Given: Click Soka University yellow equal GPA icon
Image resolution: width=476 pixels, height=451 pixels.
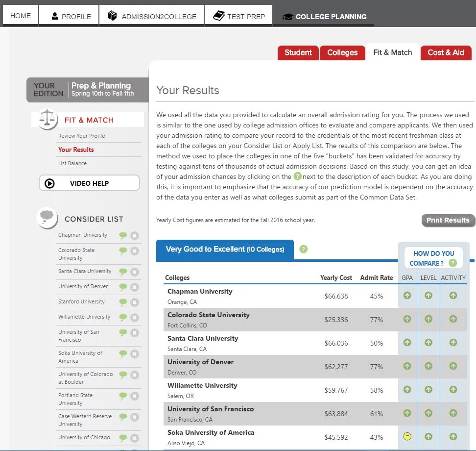Looking at the screenshot, I should tap(407, 437).
